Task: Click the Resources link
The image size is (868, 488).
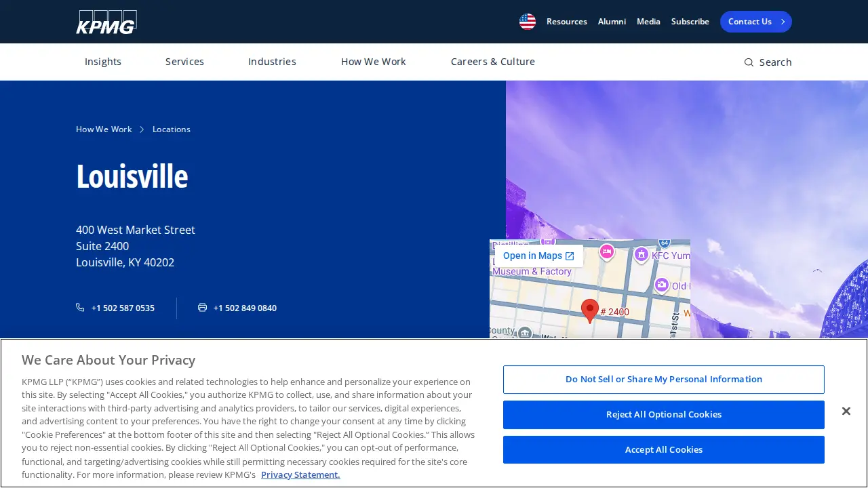Action: pyautogui.click(x=567, y=22)
